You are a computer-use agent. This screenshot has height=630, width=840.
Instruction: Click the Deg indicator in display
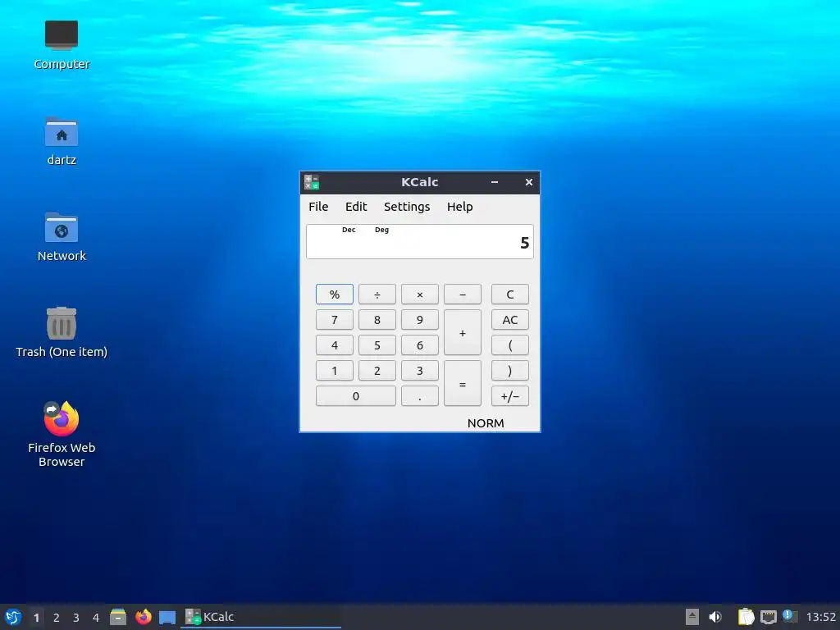pos(382,230)
